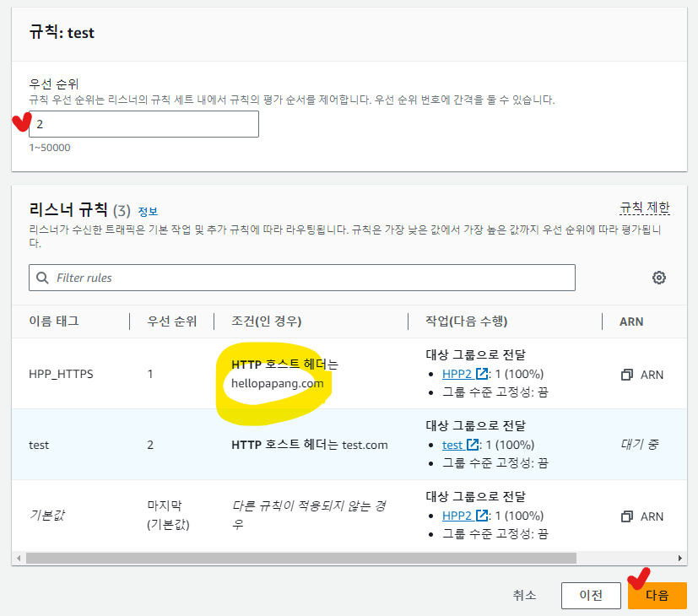Image resolution: width=698 pixels, height=616 pixels.
Task: Click external link icon beside default rule's HPP2
Action: pyautogui.click(x=482, y=516)
